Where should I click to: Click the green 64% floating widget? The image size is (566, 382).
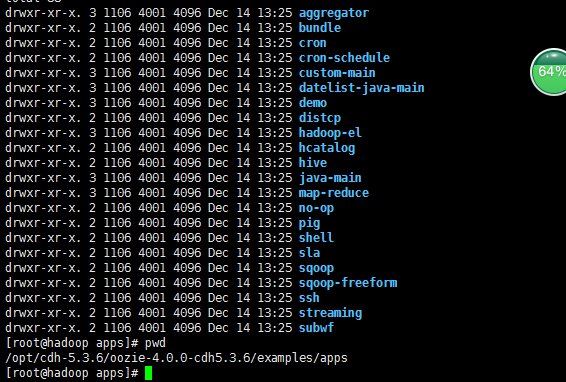pyautogui.click(x=549, y=72)
